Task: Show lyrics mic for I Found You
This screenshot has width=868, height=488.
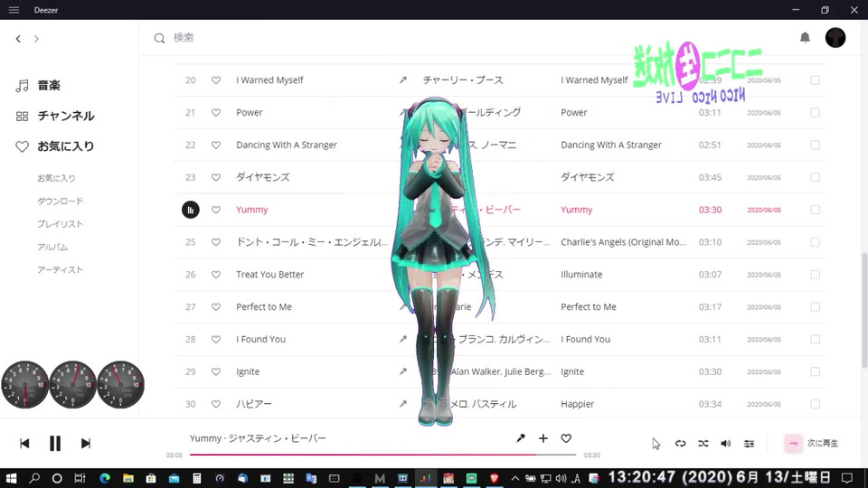Action: point(403,339)
